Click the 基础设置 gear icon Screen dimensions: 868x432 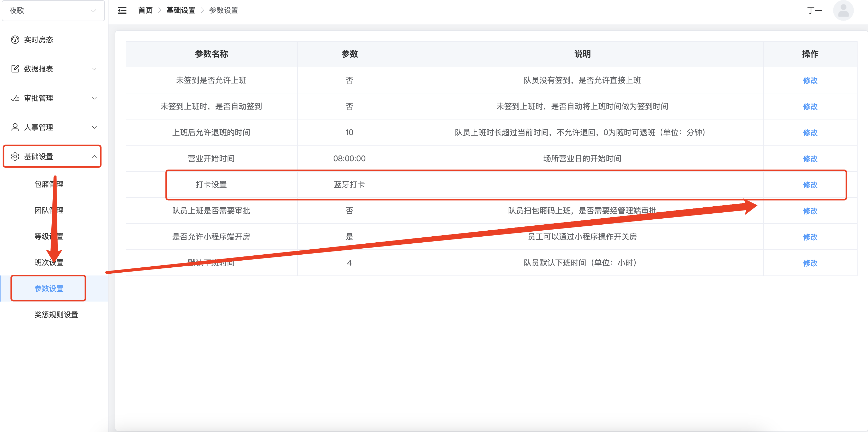[15, 156]
